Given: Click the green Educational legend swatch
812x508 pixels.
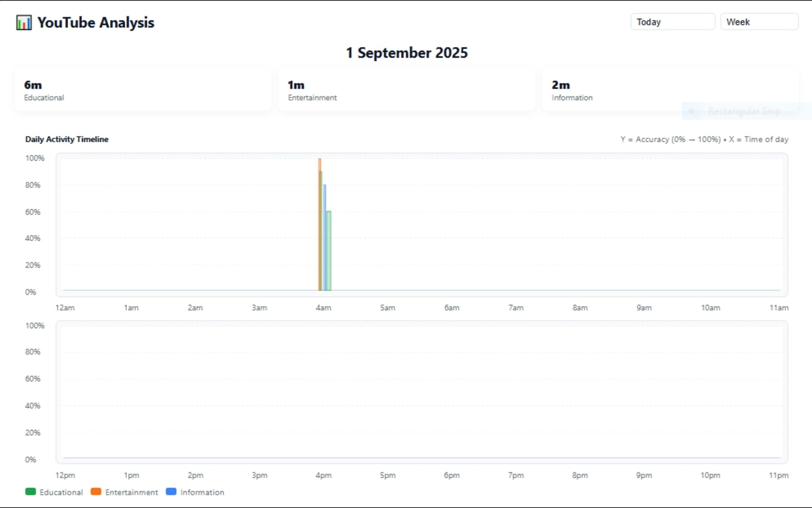Looking at the screenshot, I should (30, 491).
